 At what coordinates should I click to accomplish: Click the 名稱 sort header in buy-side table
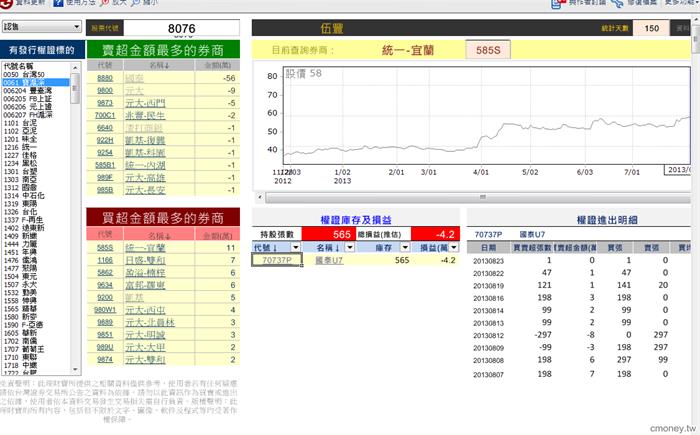tap(159, 235)
